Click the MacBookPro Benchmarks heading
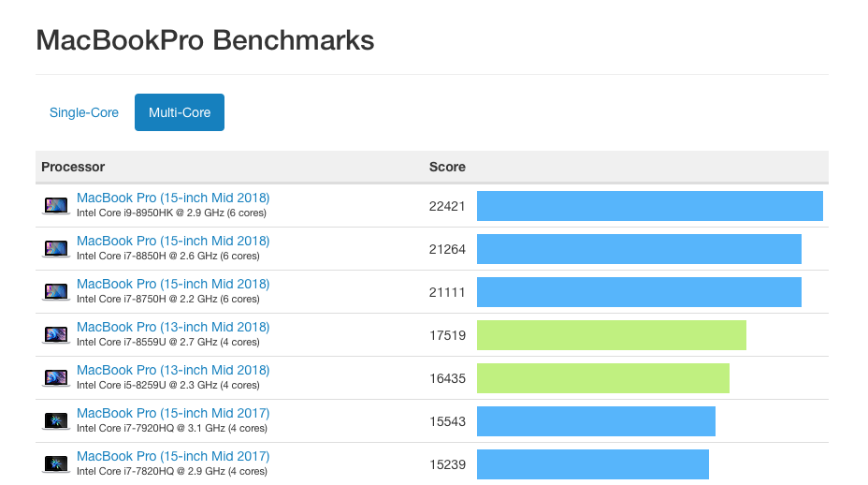This screenshot has width=868, height=485. click(206, 40)
